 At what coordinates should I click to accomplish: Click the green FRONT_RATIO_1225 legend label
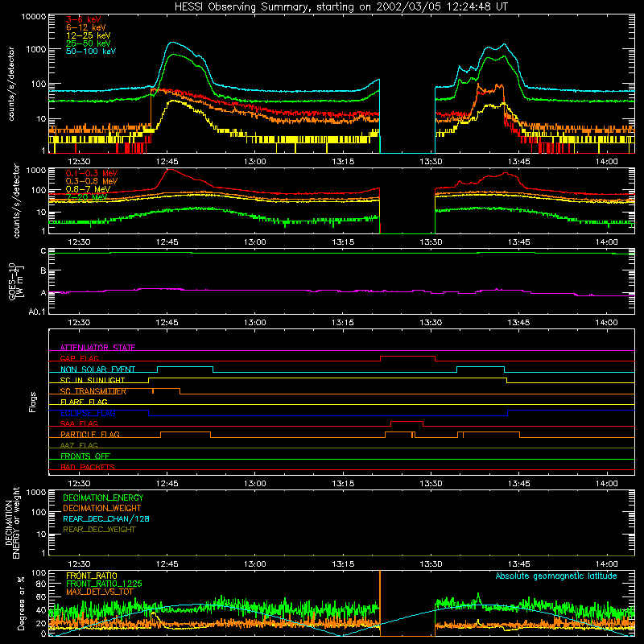104,584
